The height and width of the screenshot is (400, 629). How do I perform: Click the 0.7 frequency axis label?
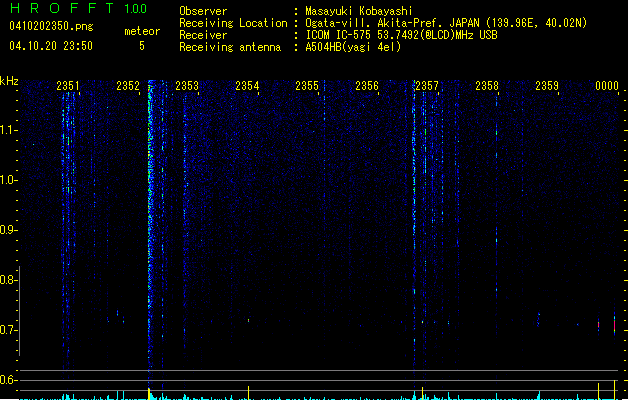tap(8, 330)
